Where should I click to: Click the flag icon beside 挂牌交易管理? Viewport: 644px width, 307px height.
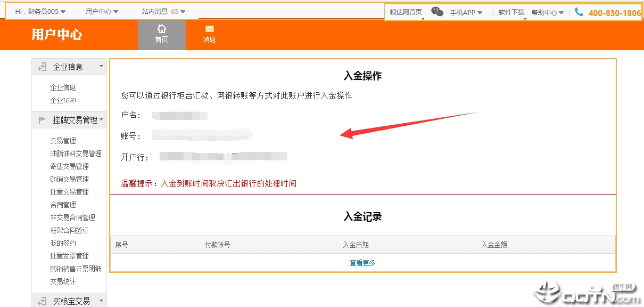42,120
